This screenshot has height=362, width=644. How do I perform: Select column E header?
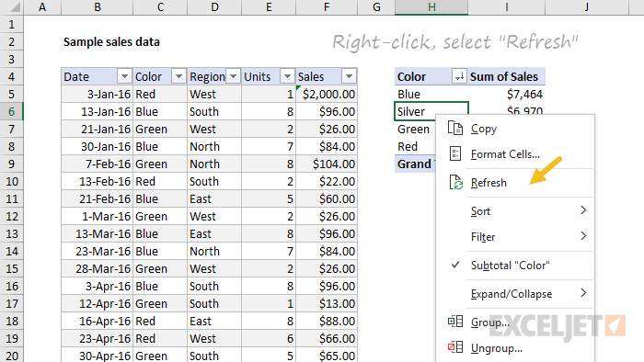(269, 7)
